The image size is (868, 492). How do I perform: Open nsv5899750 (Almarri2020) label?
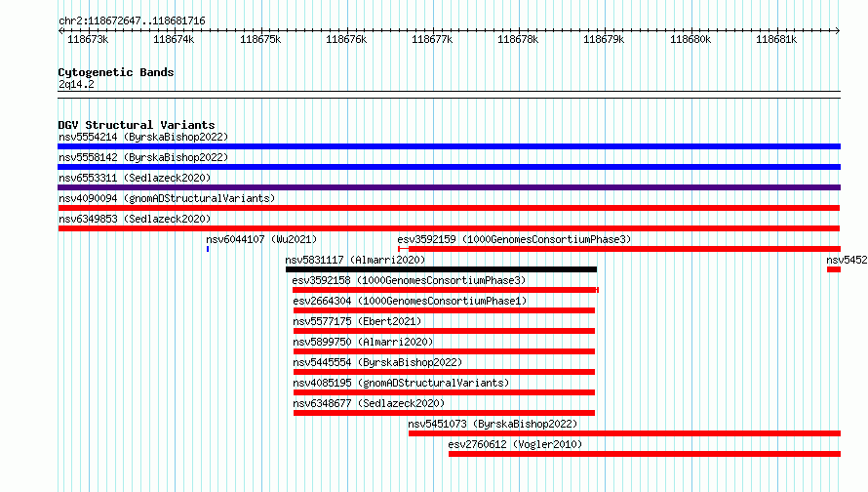pos(363,342)
